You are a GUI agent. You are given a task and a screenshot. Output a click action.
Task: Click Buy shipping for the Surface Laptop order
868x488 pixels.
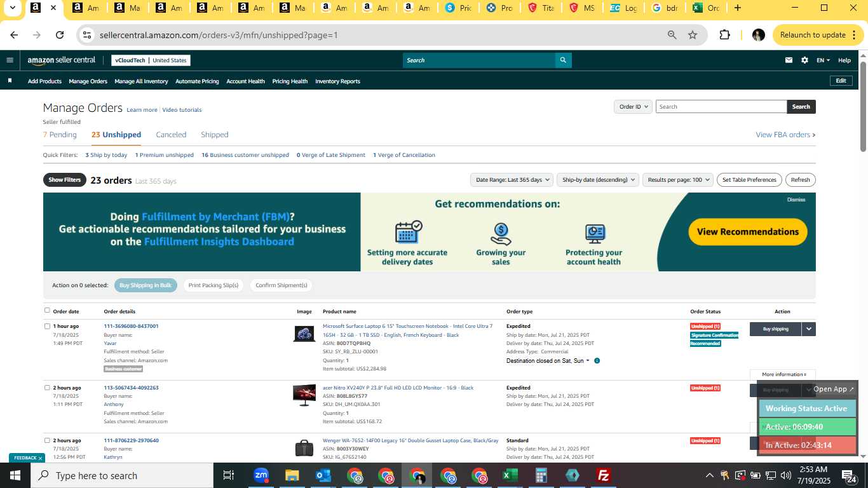pyautogui.click(x=775, y=329)
